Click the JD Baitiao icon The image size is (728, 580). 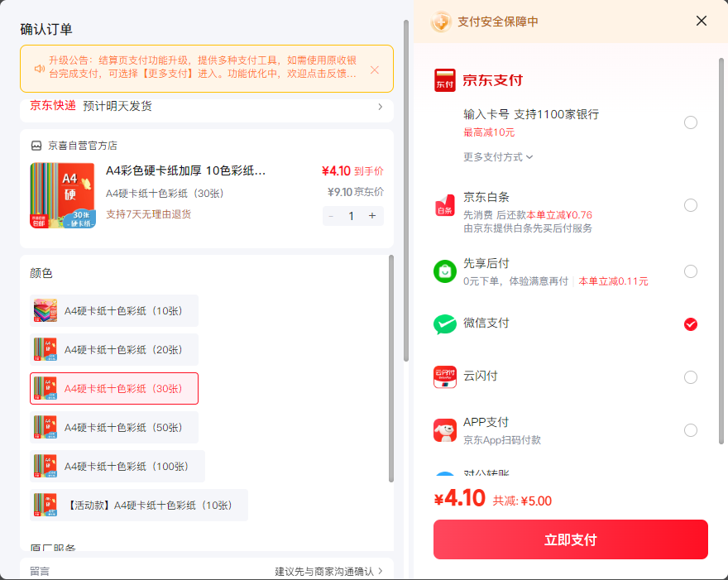[444, 205]
